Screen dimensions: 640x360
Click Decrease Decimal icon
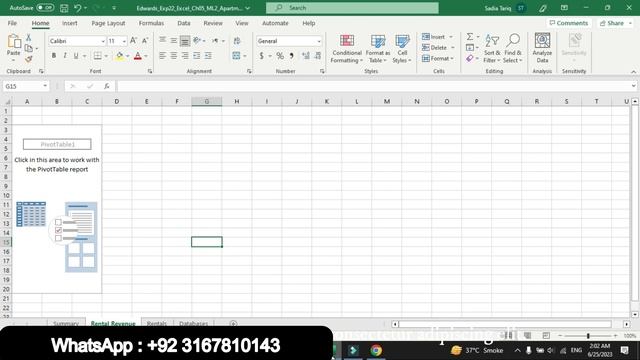click(318, 56)
